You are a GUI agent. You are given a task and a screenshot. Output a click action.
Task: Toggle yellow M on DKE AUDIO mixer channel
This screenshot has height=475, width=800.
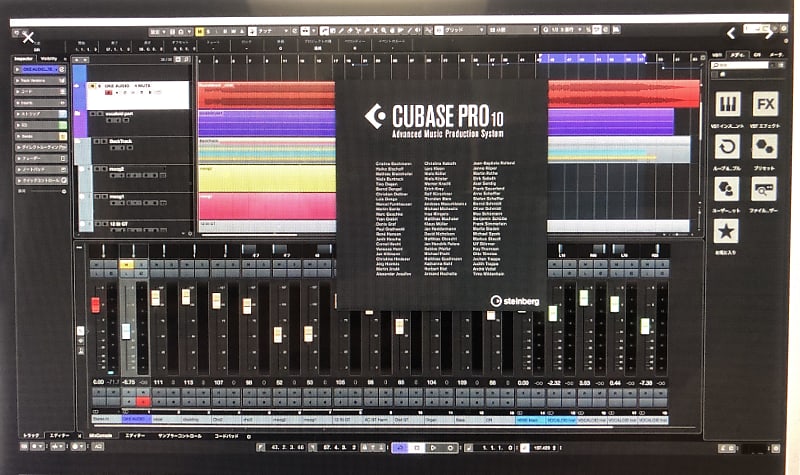126,264
